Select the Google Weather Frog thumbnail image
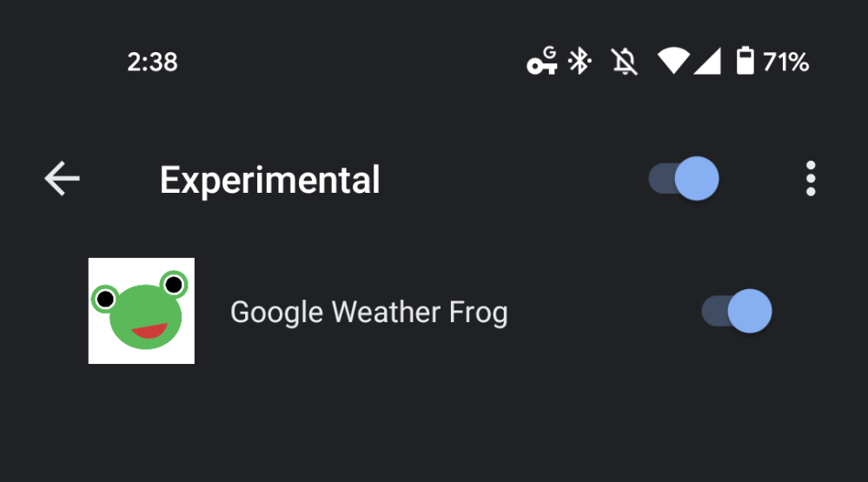Image resolution: width=868 pixels, height=482 pixels. 142,311
